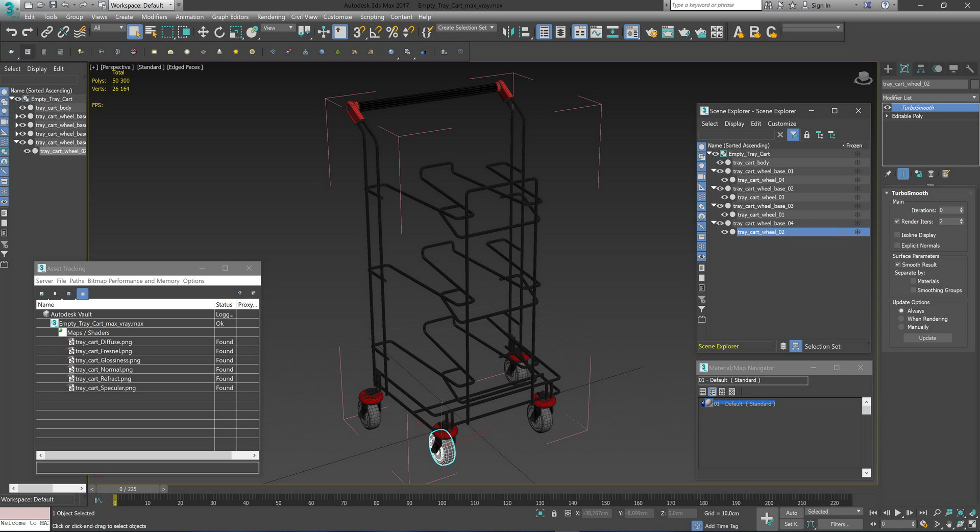The width and height of the screenshot is (980, 532).
Task: Hide tray_cart_body in Scene Explorer window
Action: (x=720, y=163)
